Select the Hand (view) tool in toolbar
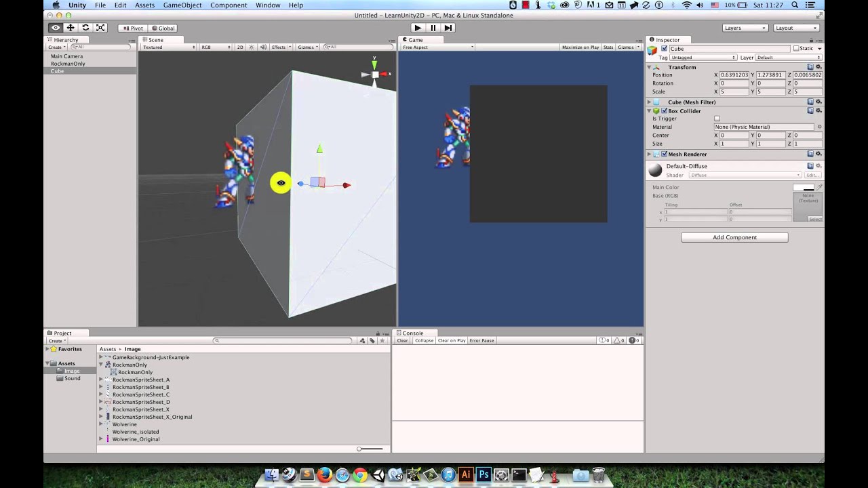868x488 pixels. [56, 28]
